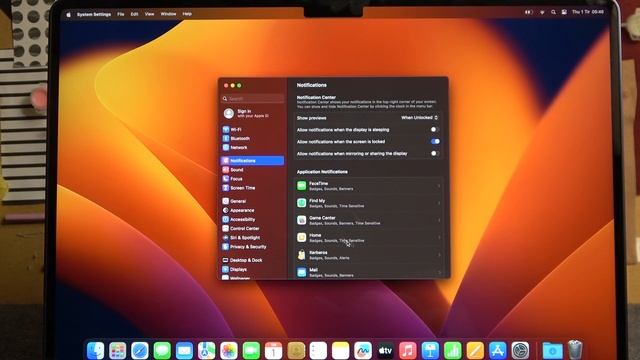Viewport: 640px width, 360px height.
Task: Open Launchpad in the Dock
Action: pos(118,350)
